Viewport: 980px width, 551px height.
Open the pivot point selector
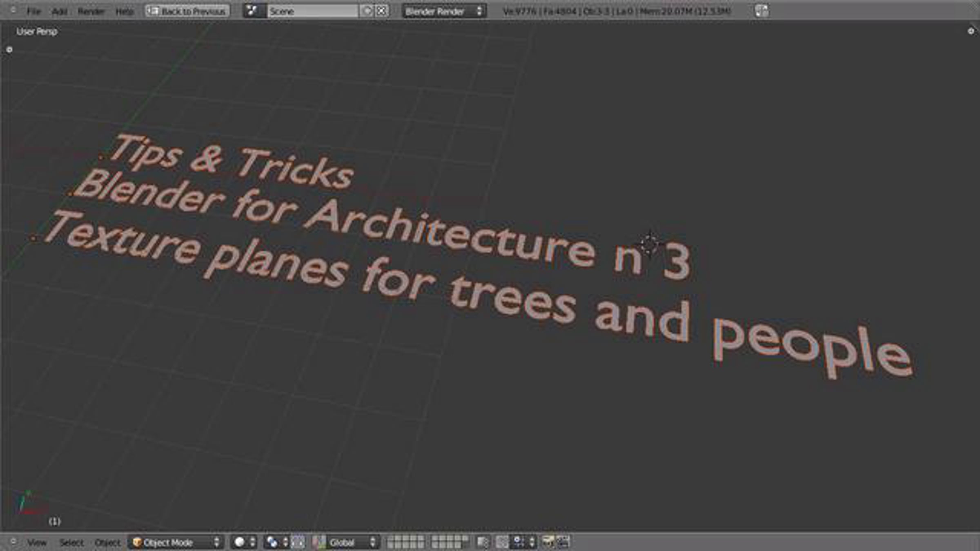tap(276, 542)
